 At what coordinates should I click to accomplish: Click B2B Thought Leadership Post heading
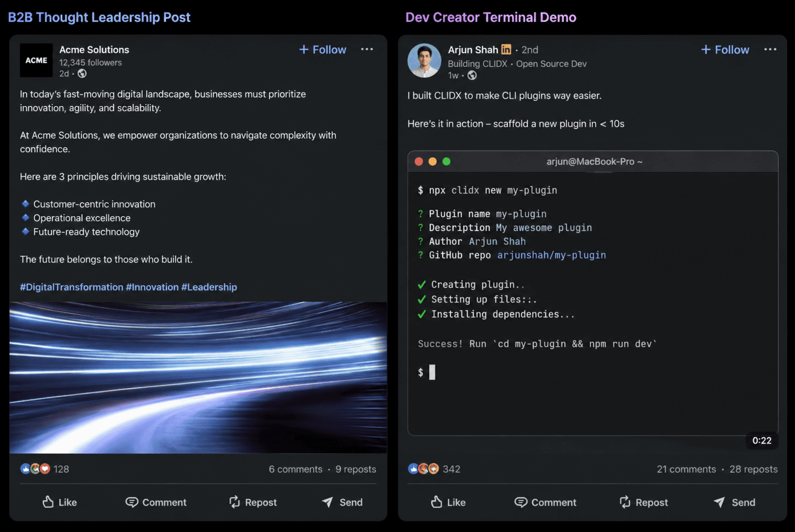(x=99, y=17)
